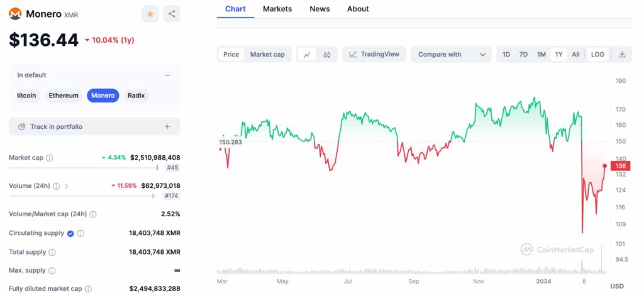Open the Markets tab
This screenshot has height=296, width=644.
point(277,9)
